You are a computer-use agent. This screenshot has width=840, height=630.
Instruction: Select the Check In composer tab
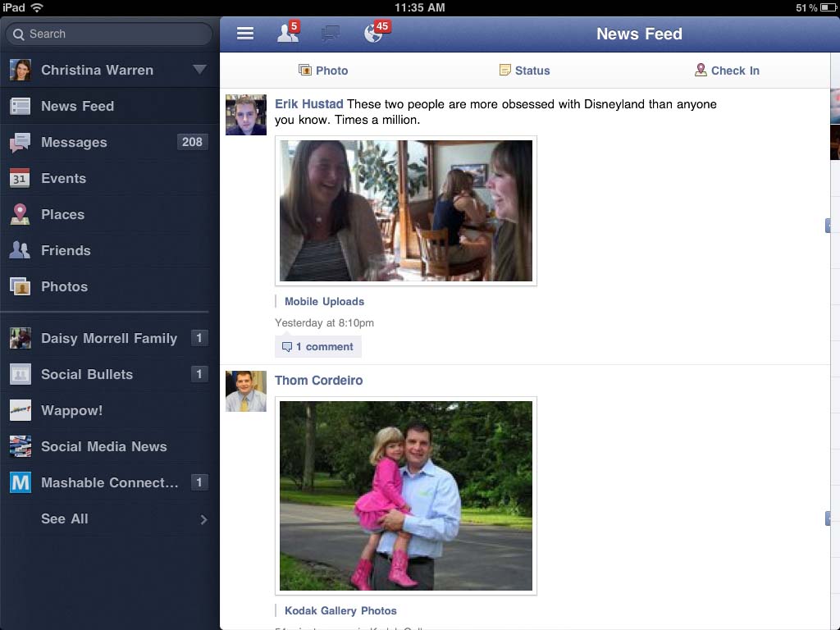coord(727,71)
